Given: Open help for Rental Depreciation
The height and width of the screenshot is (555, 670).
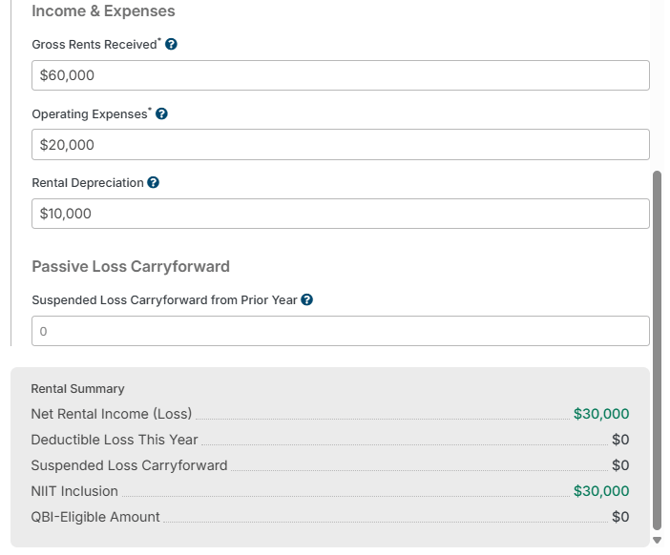Looking at the screenshot, I should click(x=153, y=182).
